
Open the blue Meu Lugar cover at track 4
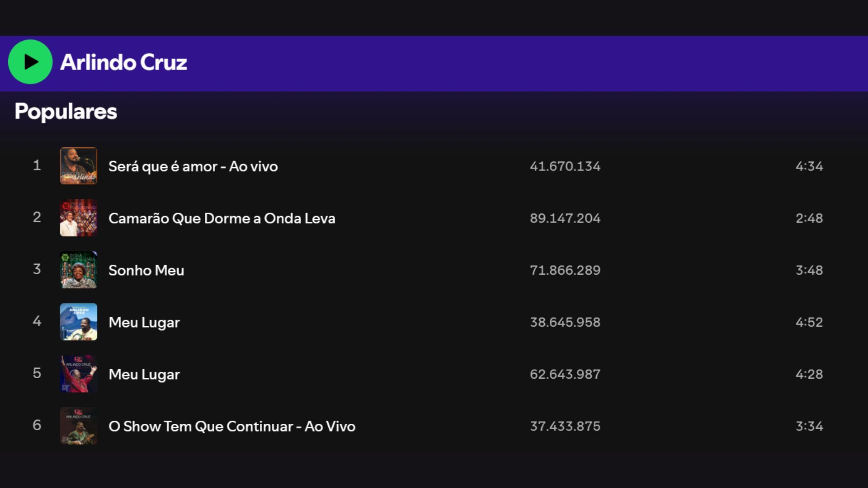pyautogui.click(x=79, y=322)
